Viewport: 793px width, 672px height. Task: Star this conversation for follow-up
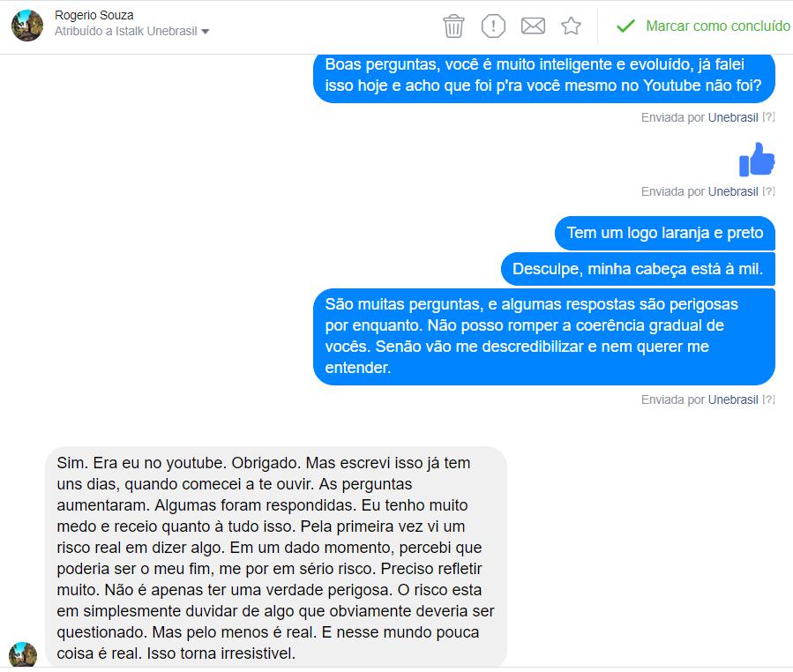(x=571, y=26)
